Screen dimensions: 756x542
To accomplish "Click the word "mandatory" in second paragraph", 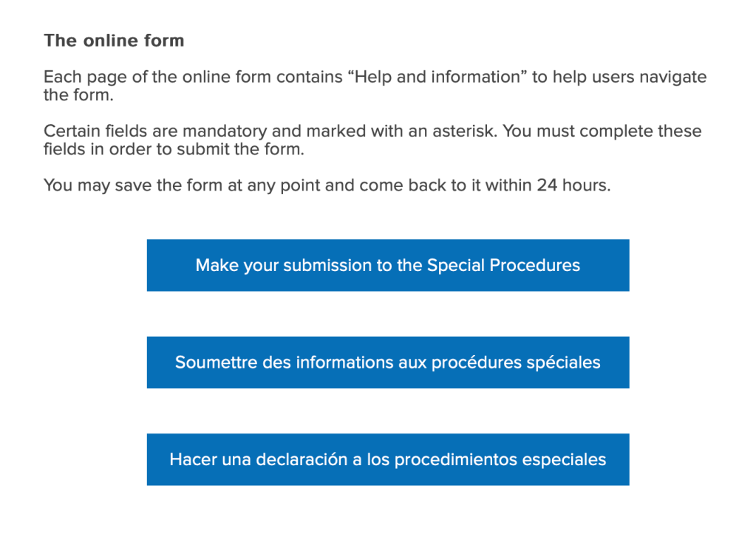I will (x=222, y=131).
